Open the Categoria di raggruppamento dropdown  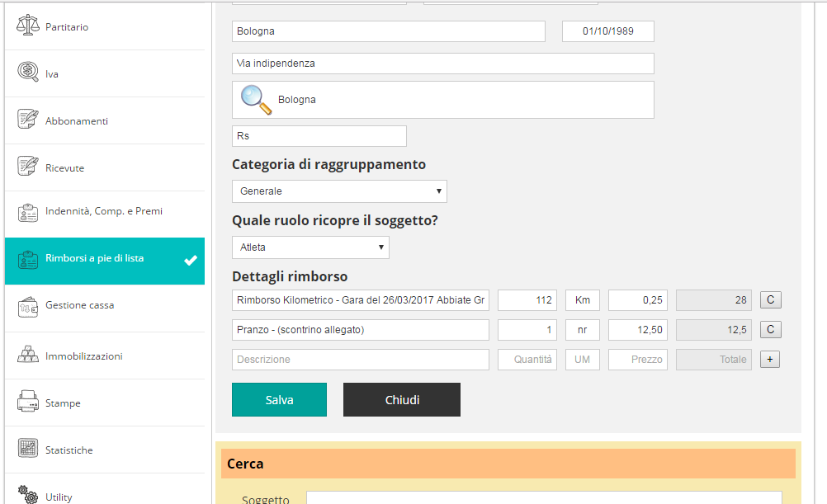point(339,191)
